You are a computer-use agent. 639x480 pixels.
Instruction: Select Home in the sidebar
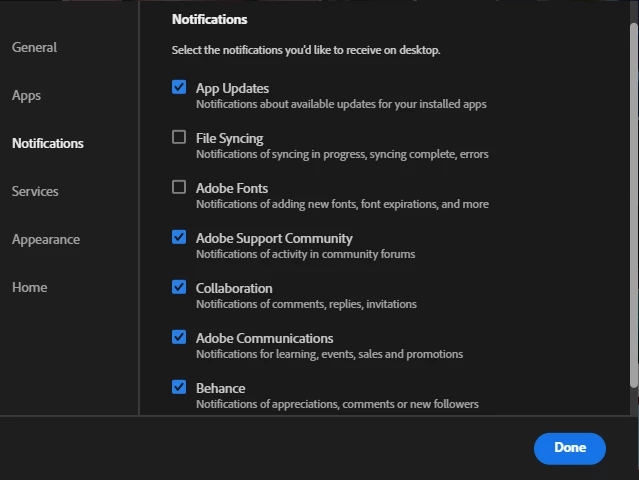(30, 287)
